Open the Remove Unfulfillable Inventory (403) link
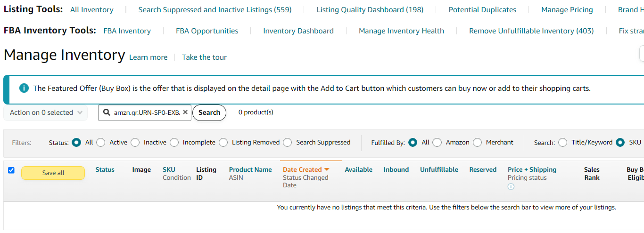The image size is (644, 233). (531, 31)
